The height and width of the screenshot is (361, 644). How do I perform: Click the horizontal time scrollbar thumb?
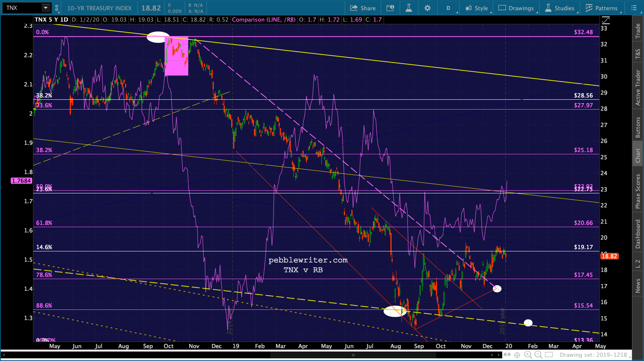click(x=353, y=355)
